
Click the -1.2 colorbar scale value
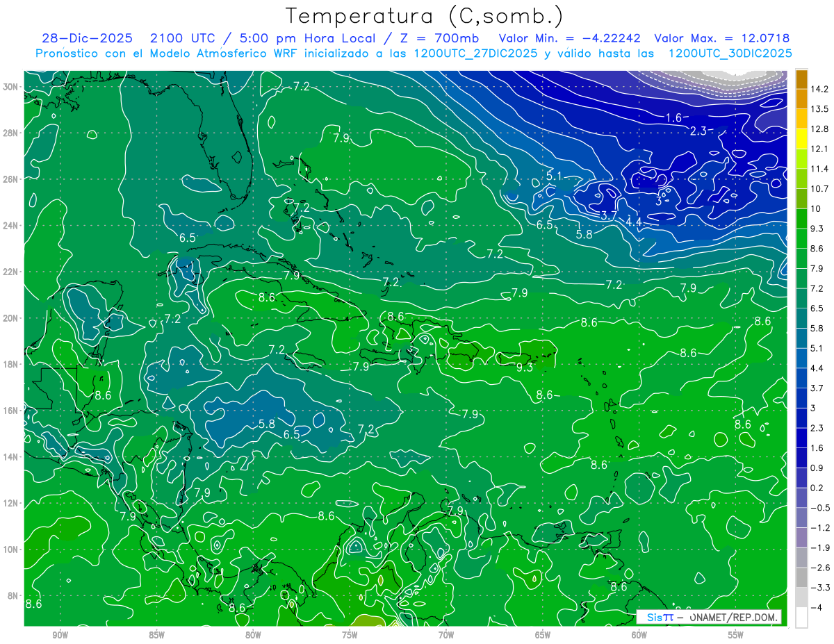coord(819,527)
